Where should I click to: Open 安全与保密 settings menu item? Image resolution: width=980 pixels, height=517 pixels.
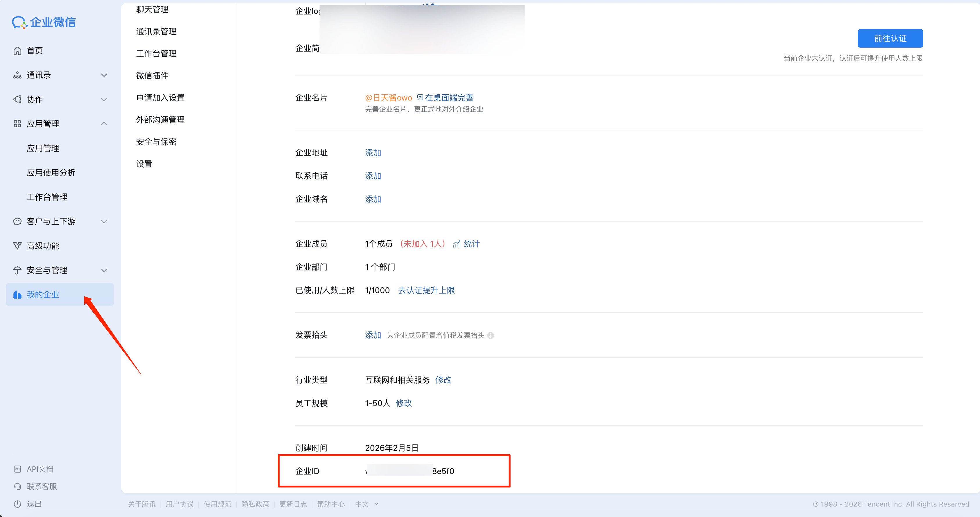(x=156, y=142)
